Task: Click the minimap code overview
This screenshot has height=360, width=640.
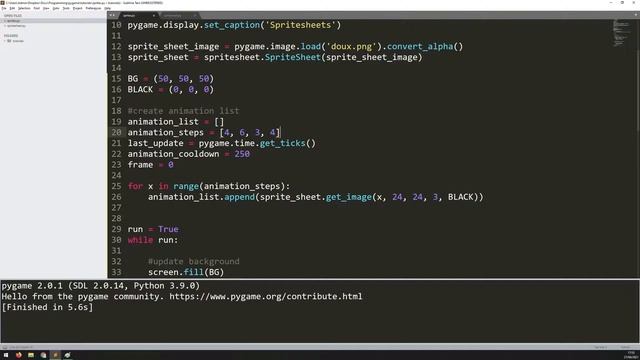Action: point(621,33)
